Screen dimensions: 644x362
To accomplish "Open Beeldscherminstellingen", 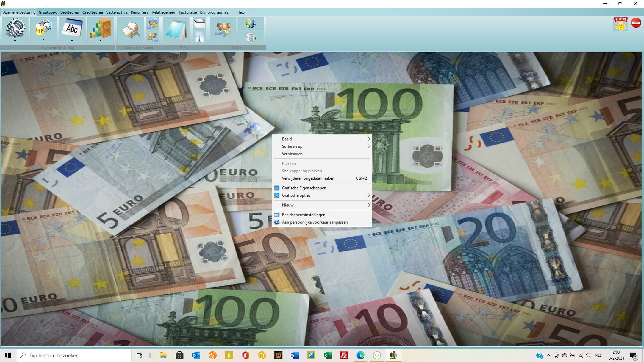I will point(322,215).
